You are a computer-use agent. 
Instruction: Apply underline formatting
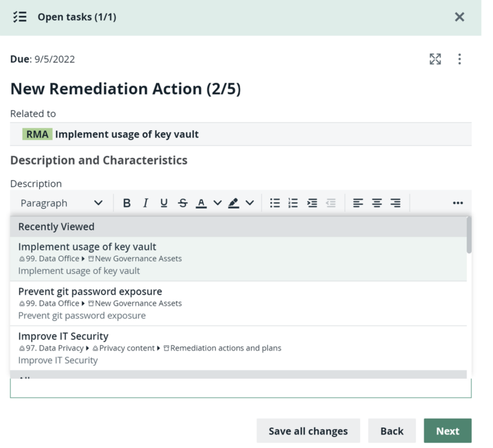click(164, 203)
